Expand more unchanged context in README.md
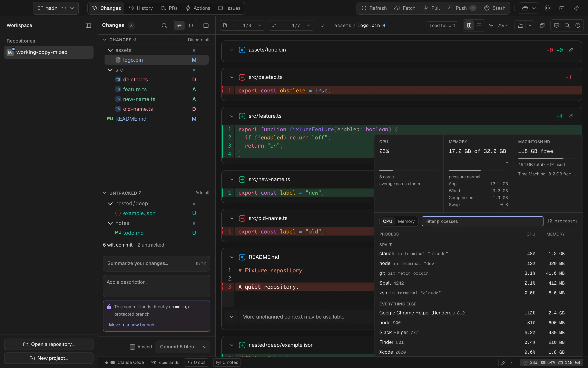Screen dimensions: 588x368 pyautogui.click(x=231, y=317)
